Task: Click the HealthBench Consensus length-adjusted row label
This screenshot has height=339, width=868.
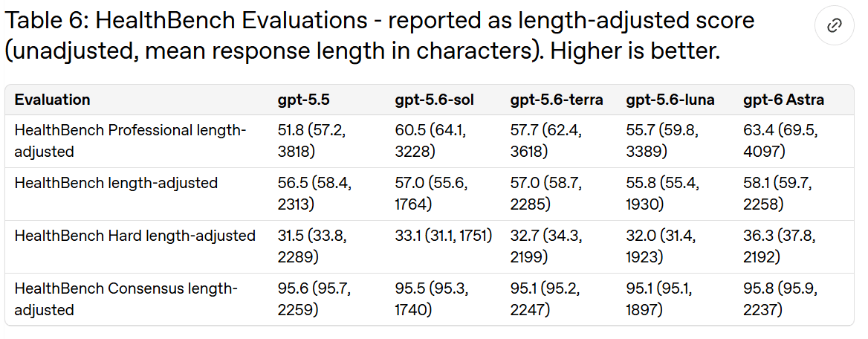Action: 126,299
